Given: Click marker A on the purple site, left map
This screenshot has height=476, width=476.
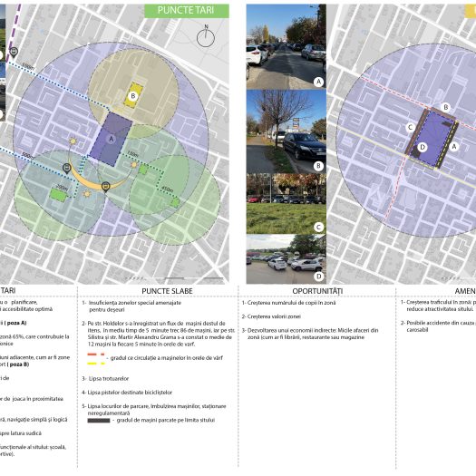Looking at the screenshot, I should click(x=112, y=139).
